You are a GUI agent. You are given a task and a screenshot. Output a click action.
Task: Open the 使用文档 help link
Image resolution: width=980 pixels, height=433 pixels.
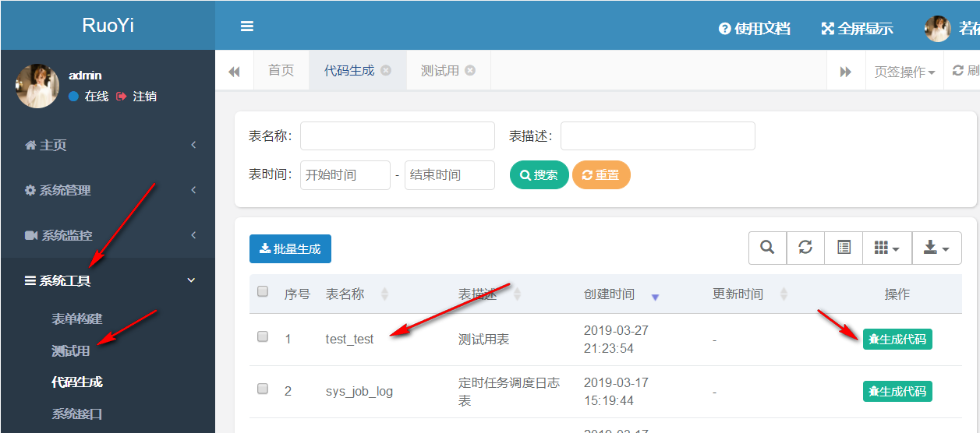click(755, 29)
